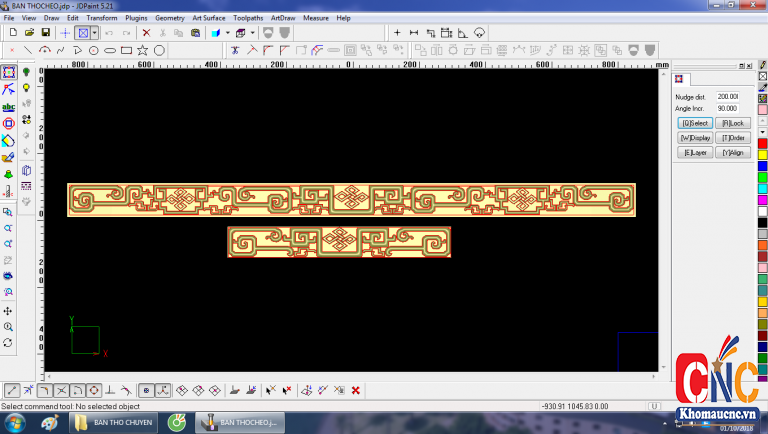Screen dimensions: 768x434
Task: Choose the rectangle drawing tool
Action: point(126,50)
